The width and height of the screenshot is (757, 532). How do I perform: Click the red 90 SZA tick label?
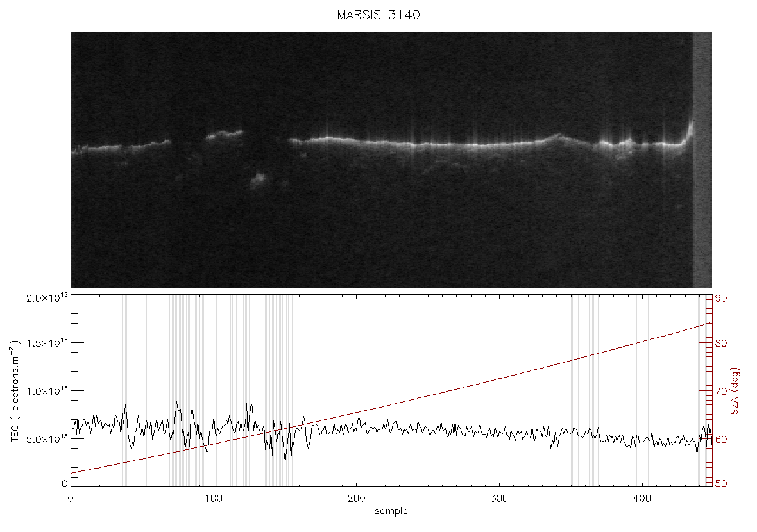click(721, 299)
